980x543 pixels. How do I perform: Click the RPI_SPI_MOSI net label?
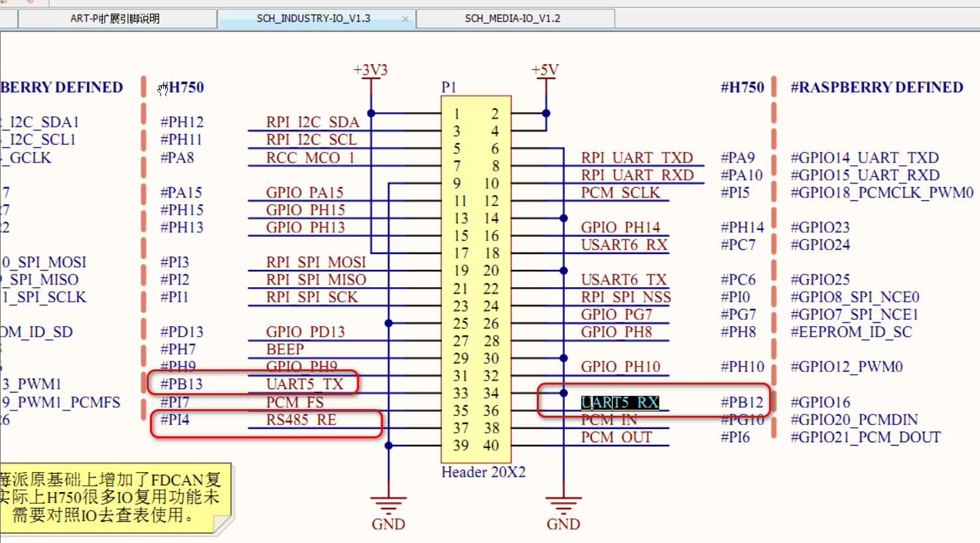tap(316, 263)
